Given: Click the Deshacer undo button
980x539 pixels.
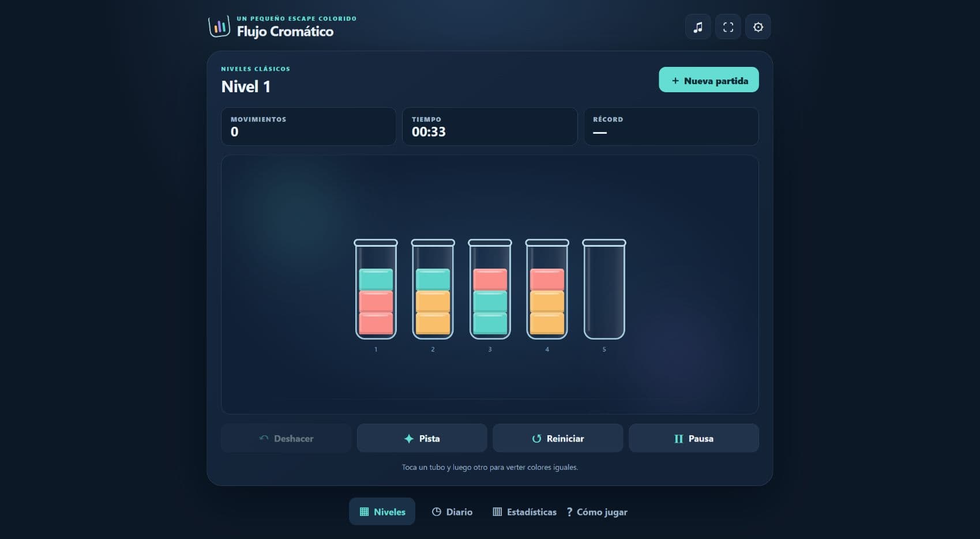Looking at the screenshot, I should 286,438.
